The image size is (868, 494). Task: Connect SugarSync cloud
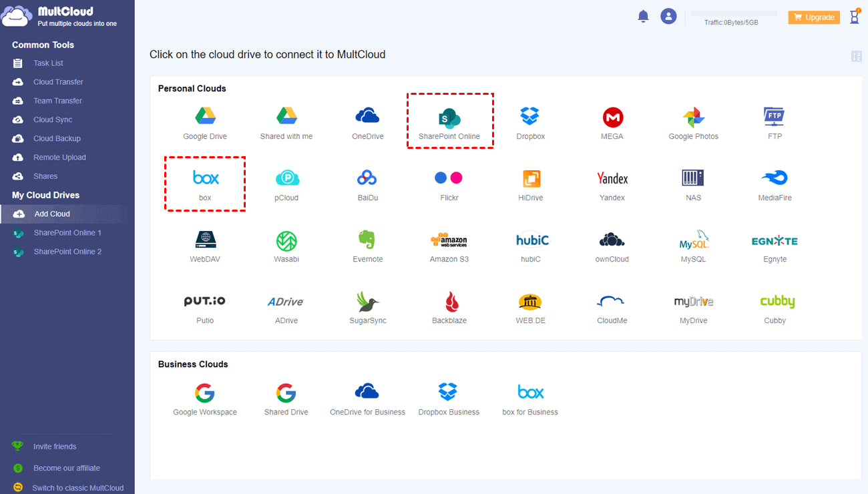[368, 307]
